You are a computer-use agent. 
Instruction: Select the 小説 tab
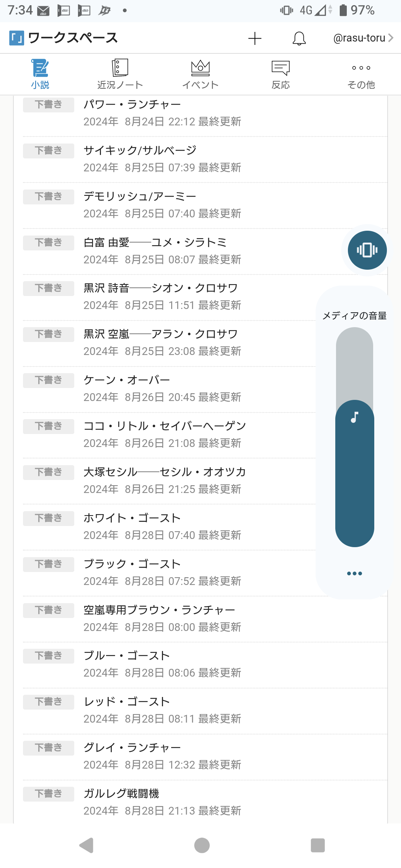click(x=40, y=74)
